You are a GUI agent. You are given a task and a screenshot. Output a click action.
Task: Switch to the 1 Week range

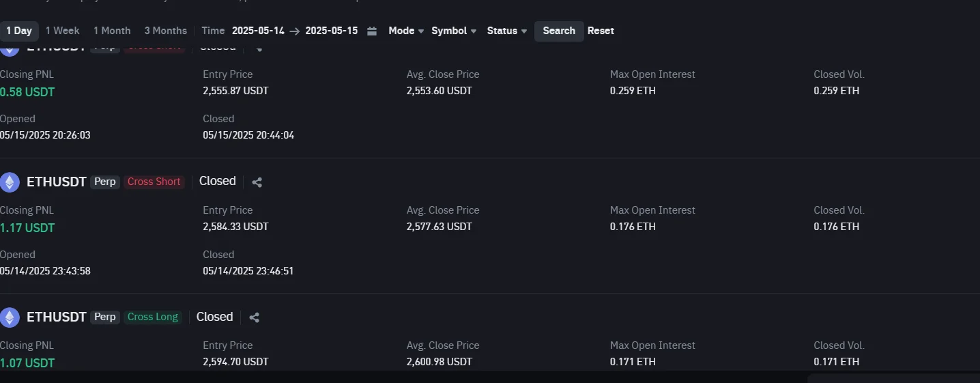(x=63, y=31)
